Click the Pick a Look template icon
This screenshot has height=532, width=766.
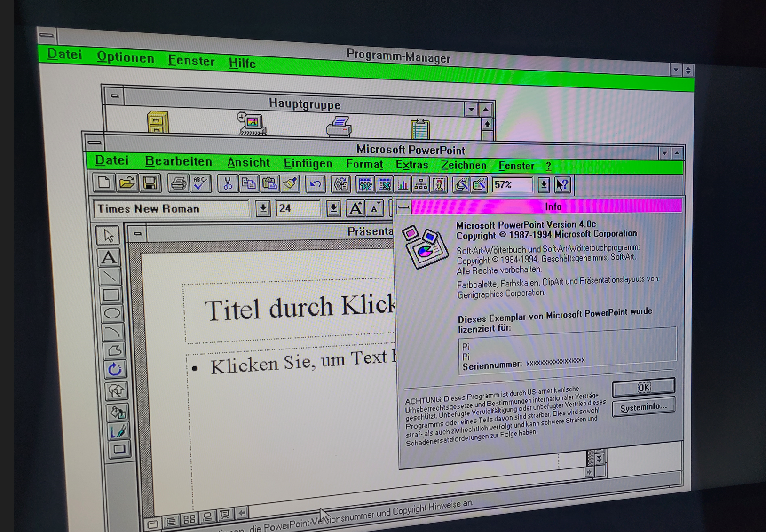(x=461, y=185)
